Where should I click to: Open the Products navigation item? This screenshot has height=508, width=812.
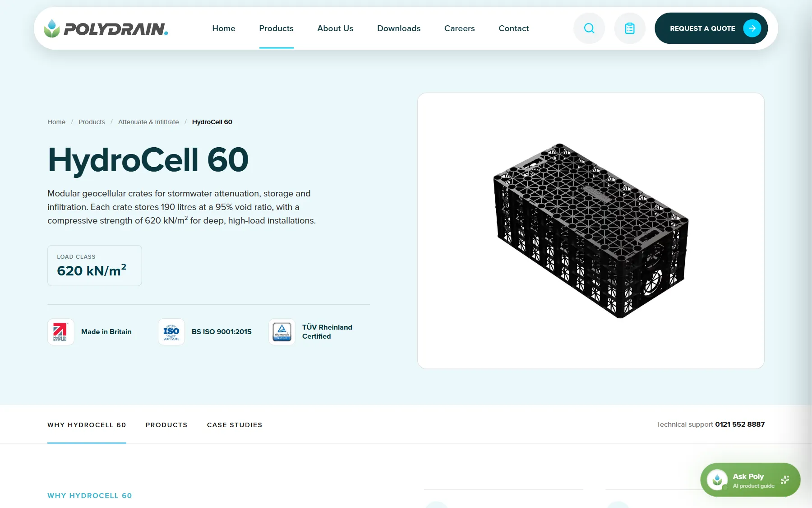coord(276,28)
